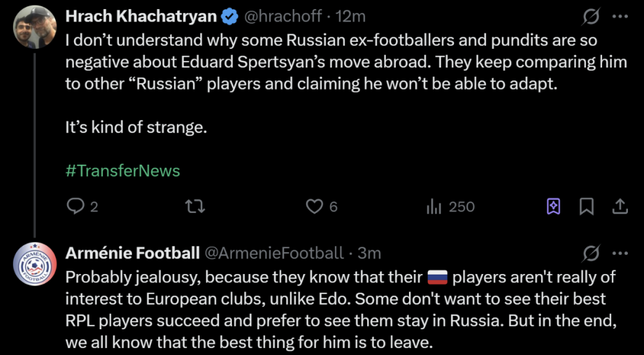
Task: Toggle the plain bookmark outline icon
Action: click(587, 206)
